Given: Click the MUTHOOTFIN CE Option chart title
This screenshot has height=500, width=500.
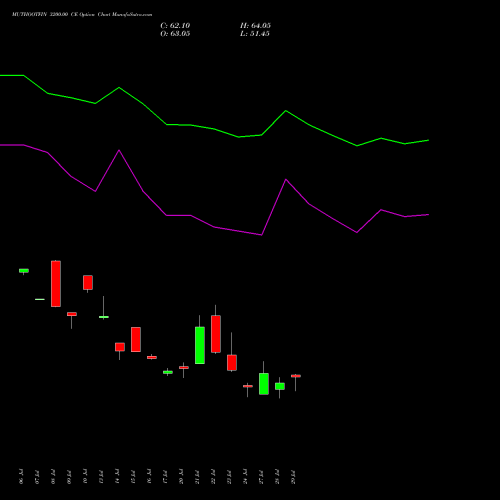Looking at the screenshot, I should [82, 15].
